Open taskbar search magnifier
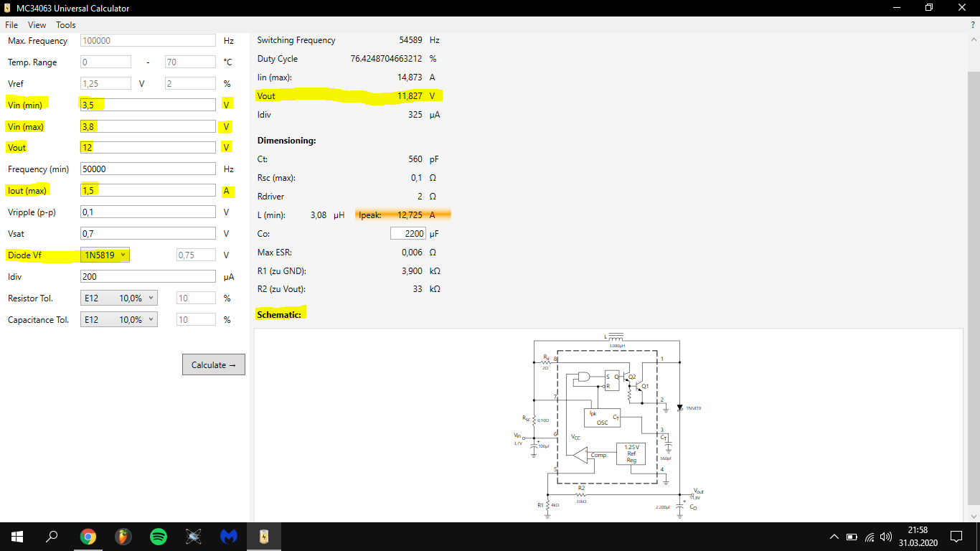The image size is (980, 551). [x=52, y=536]
